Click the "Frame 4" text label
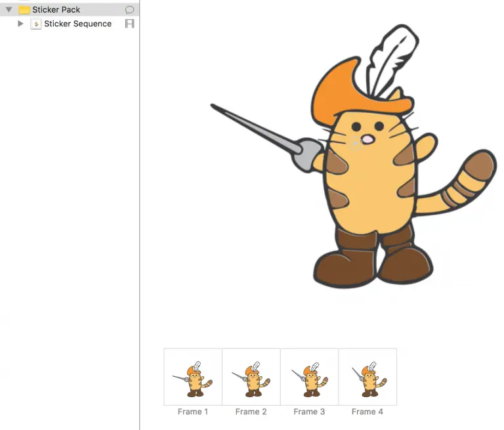504x430 pixels. coord(367,412)
